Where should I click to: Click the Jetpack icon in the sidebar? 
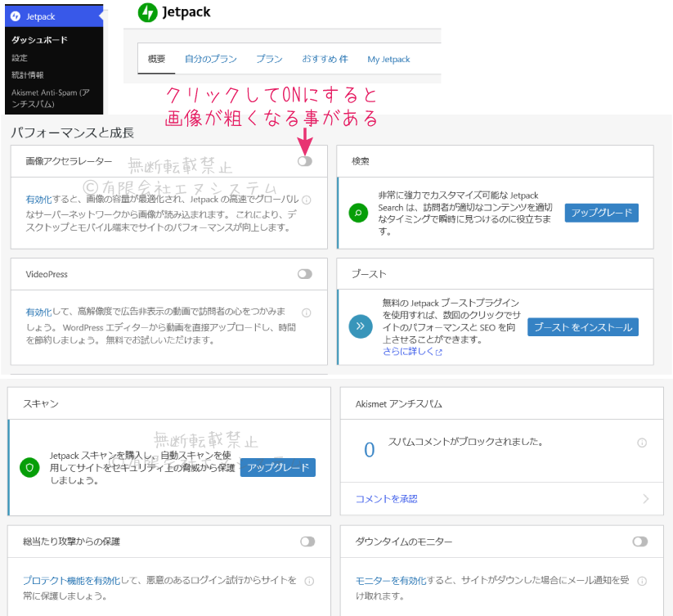[x=16, y=16]
